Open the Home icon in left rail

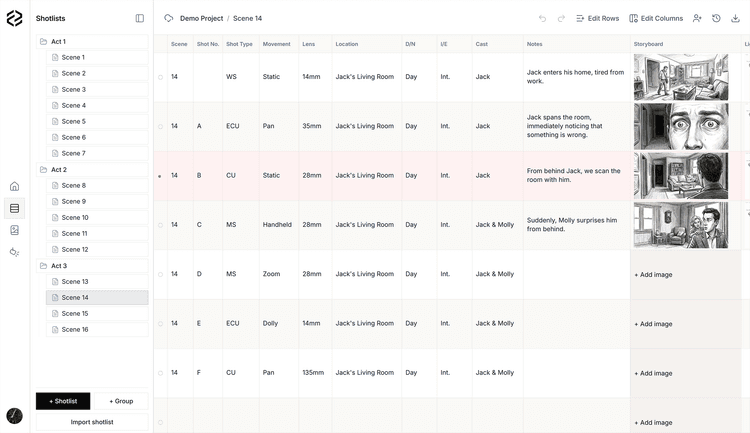(x=14, y=186)
